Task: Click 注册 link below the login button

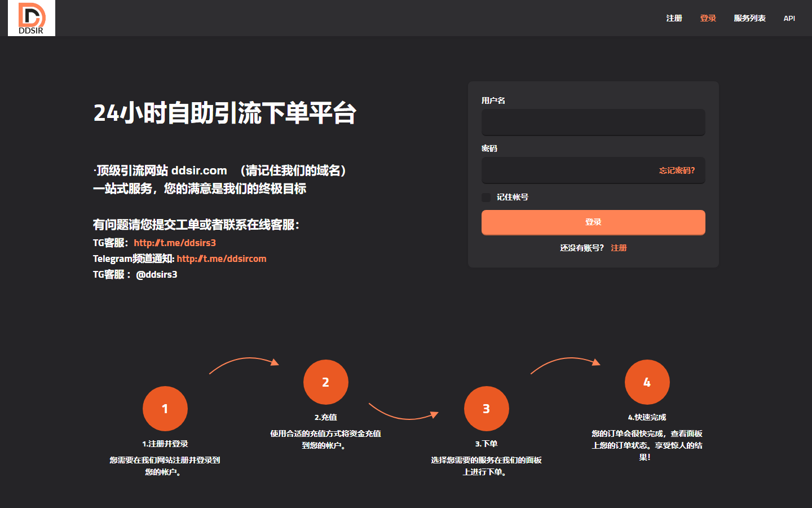Action: pyautogui.click(x=619, y=248)
